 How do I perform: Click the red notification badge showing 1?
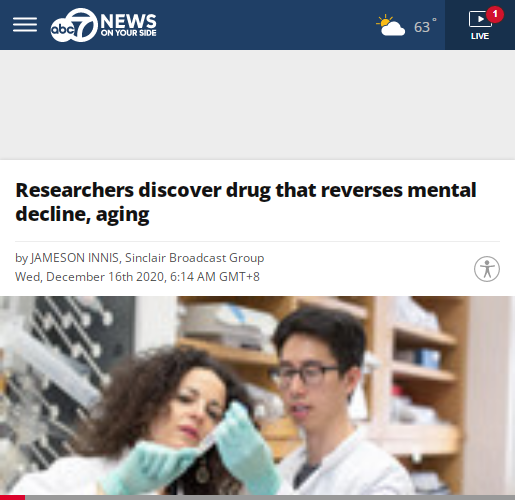point(495,14)
